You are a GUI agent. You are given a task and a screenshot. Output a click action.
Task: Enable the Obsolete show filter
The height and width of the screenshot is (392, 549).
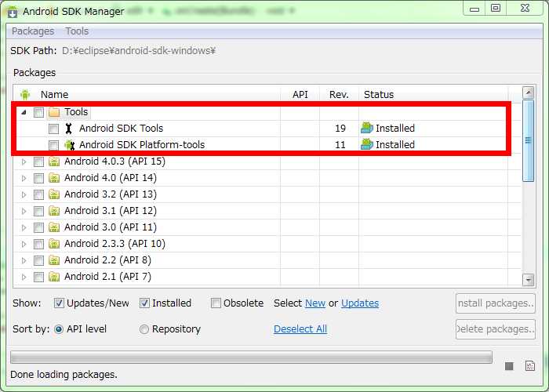pos(216,303)
